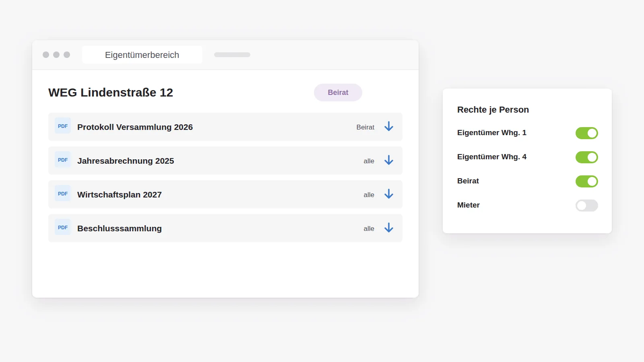The image size is (644, 362).
Task: Click the Mieter label in rights panel
Action: 469,205
